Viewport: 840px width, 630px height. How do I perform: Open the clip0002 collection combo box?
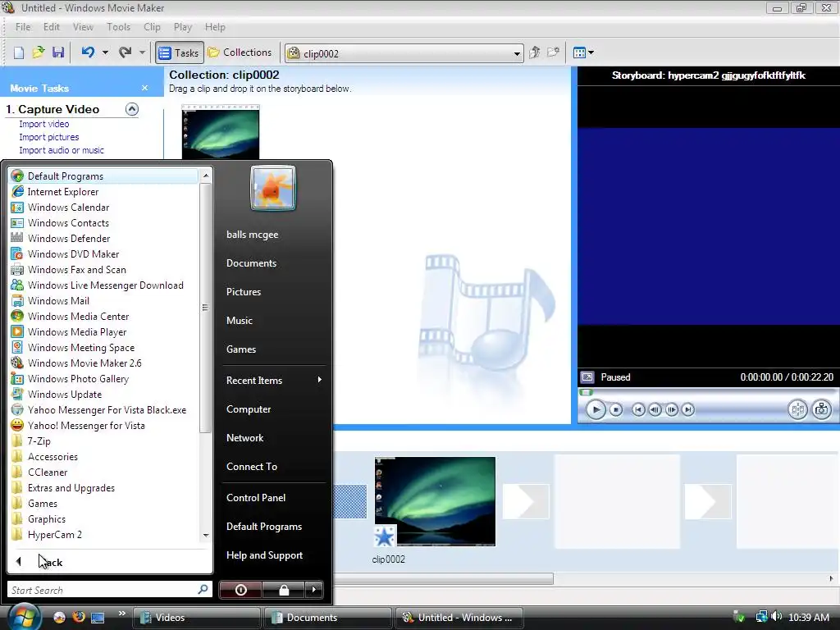(x=404, y=53)
